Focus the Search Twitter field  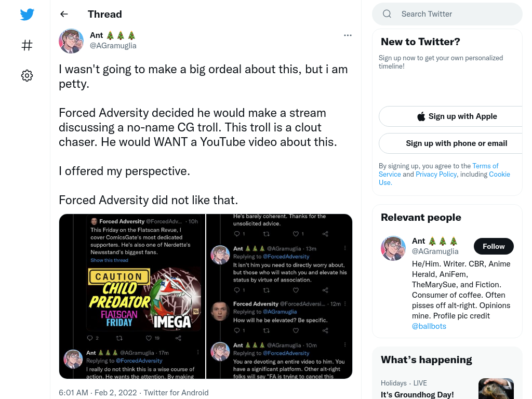[x=447, y=14]
